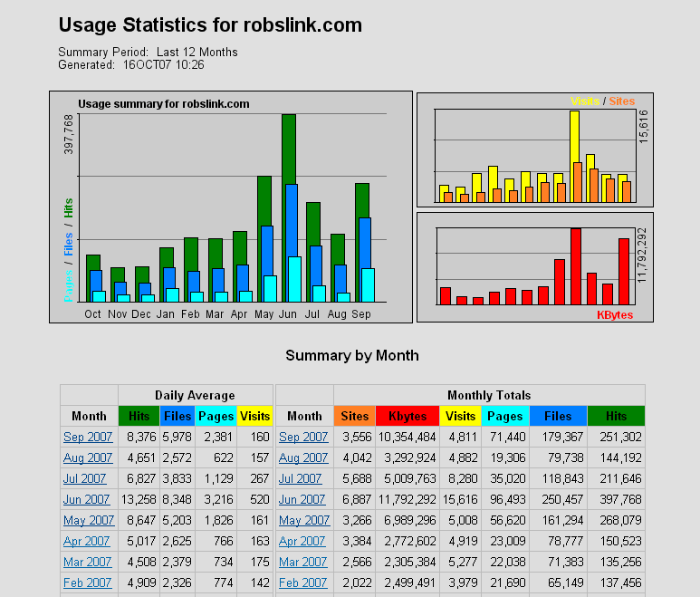Viewport: 700px width, 597px height.
Task: Click the page title Usage Statistics for robslink.com
Action: pos(210,25)
